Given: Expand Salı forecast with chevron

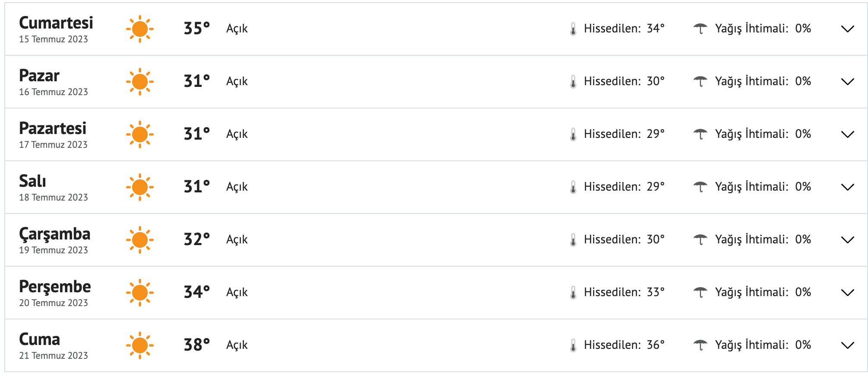Looking at the screenshot, I should pos(848,187).
